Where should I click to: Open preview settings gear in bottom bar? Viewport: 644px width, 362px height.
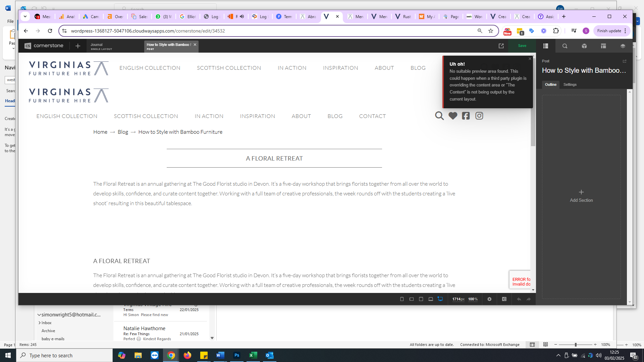pos(489,299)
